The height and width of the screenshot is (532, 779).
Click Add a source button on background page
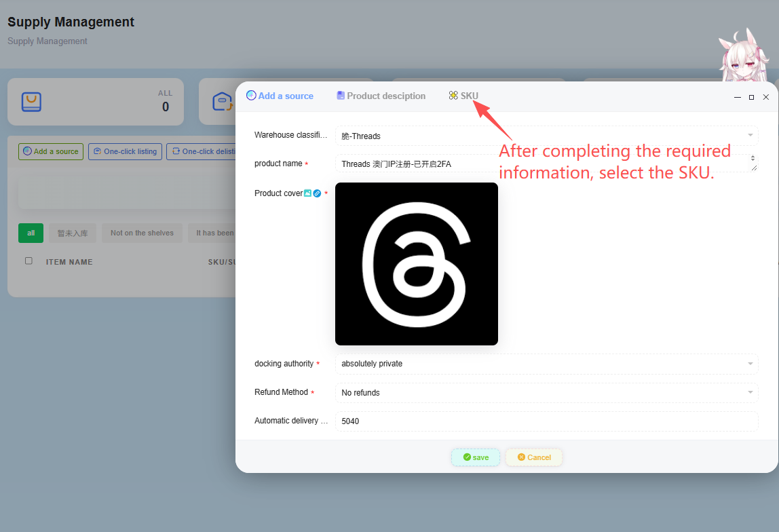tap(51, 151)
